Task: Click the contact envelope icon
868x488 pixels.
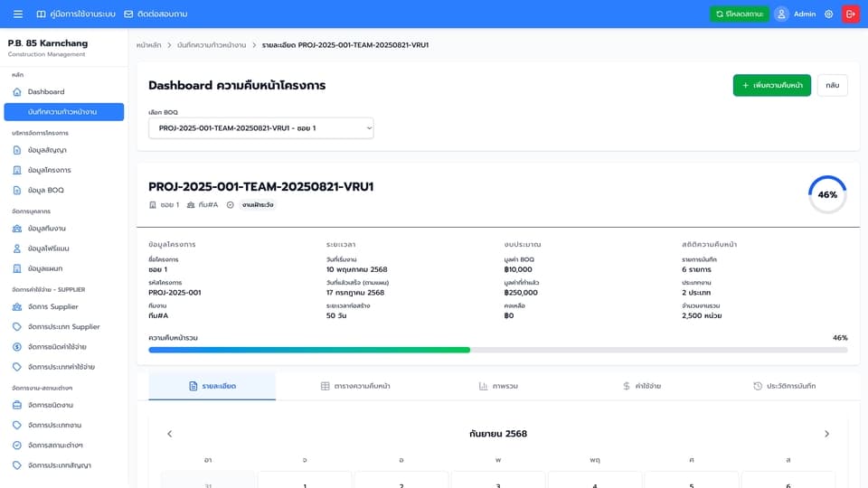Action: [x=128, y=14]
